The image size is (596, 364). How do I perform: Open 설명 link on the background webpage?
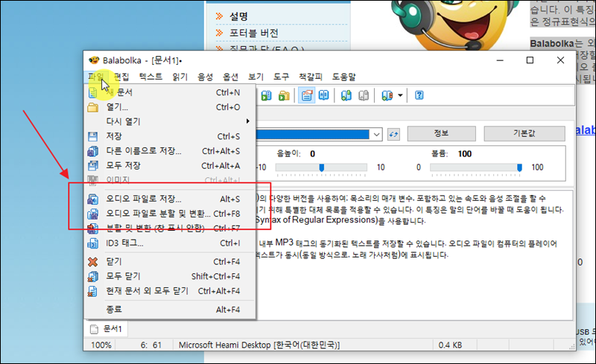238,16
